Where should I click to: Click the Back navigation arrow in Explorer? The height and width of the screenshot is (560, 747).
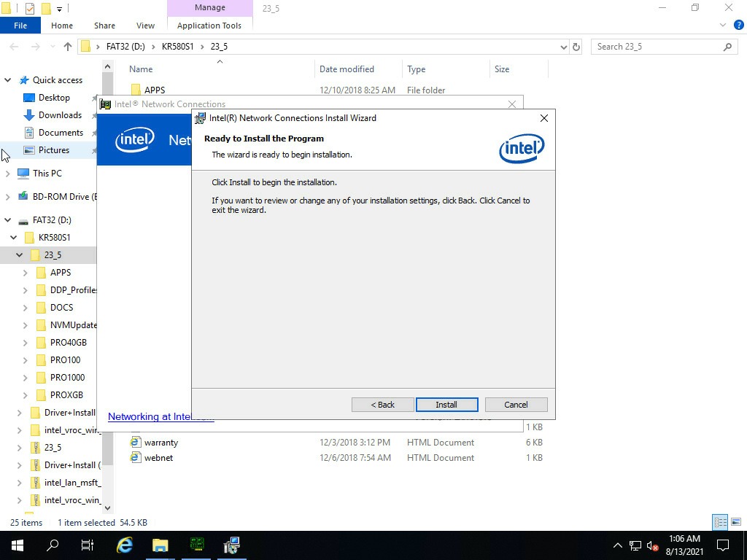pos(15,47)
